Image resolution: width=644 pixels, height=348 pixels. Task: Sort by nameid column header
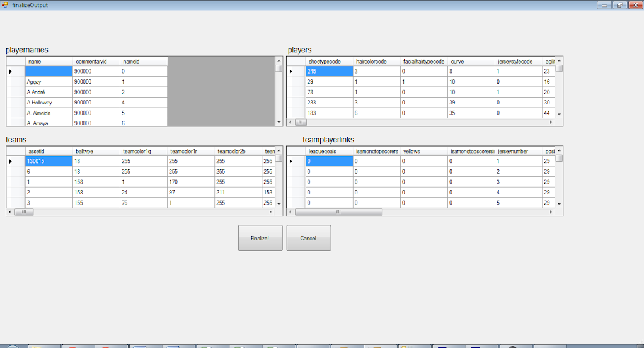click(144, 61)
